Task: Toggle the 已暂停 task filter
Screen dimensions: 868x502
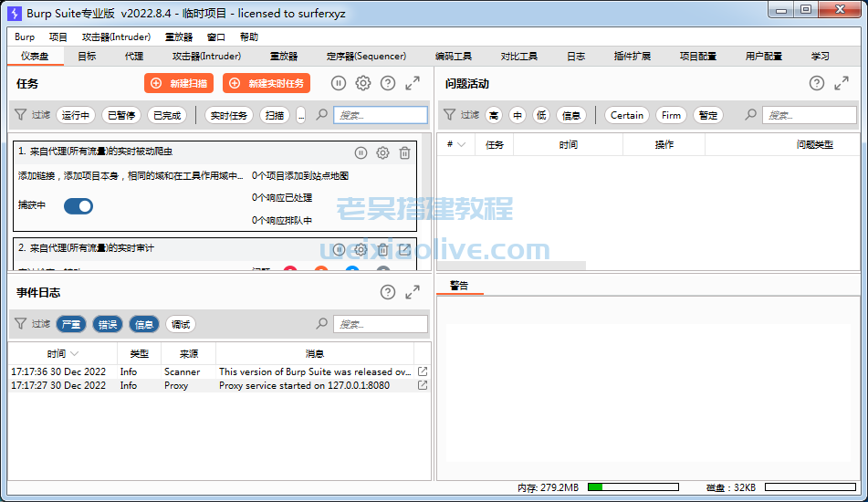Action: click(121, 115)
